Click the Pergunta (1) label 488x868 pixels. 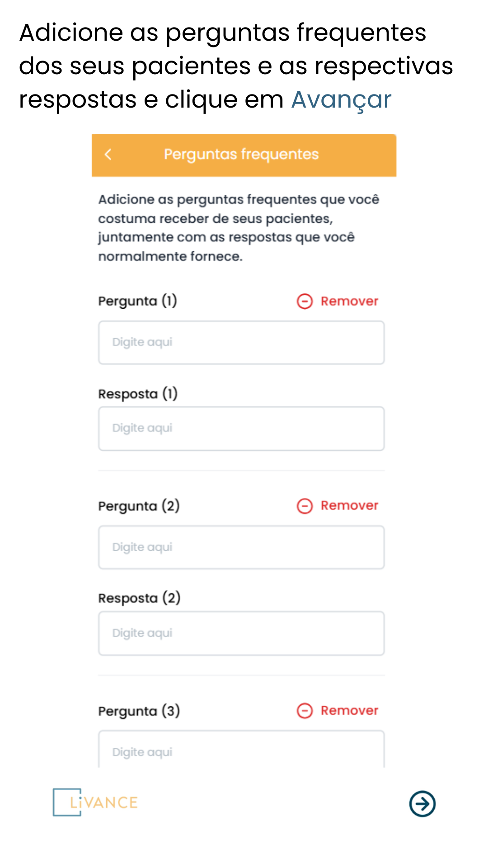tap(138, 301)
